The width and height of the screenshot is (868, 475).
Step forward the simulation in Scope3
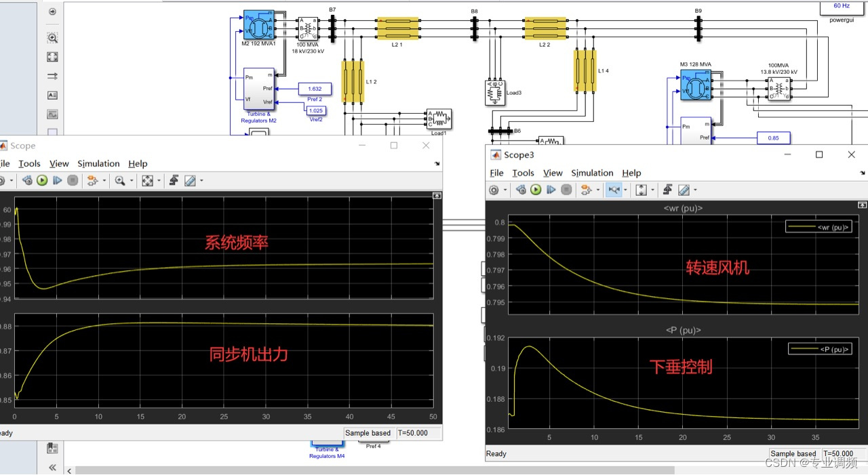pyautogui.click(x=551, y=190)
